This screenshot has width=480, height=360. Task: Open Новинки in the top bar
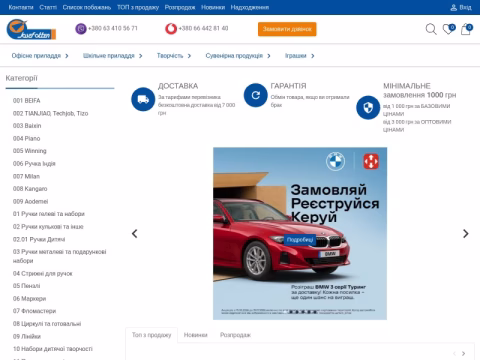click(213, 7)
